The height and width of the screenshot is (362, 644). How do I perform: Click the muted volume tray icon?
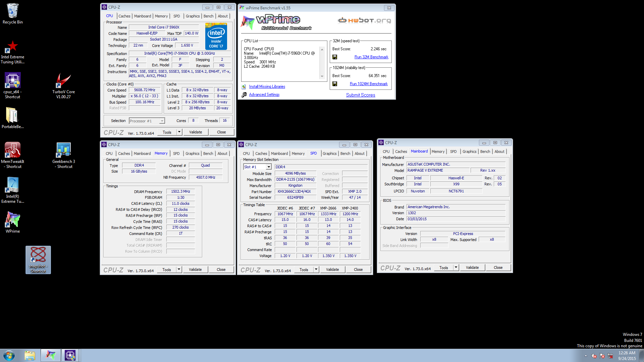[594, 356]
